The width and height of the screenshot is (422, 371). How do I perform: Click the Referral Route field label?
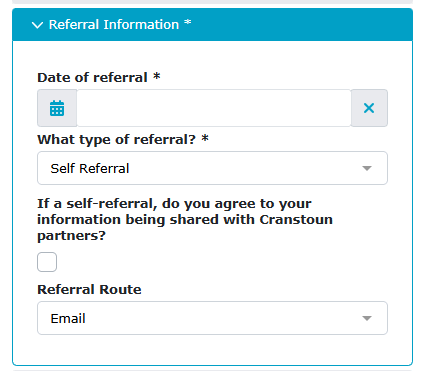(89, 289)
